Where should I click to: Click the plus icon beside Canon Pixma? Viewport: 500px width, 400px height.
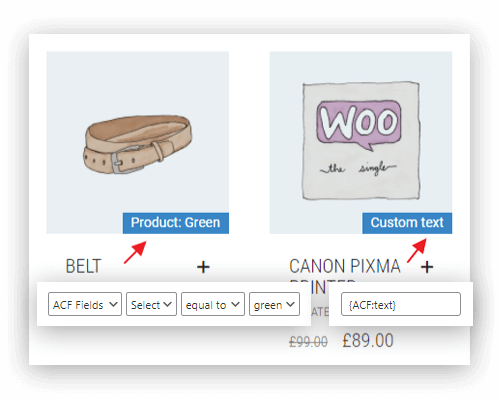(x=427, y=267)
